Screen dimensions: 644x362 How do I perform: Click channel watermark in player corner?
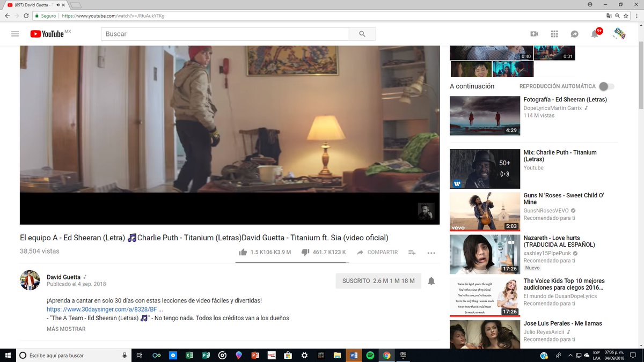coord(426,211)
